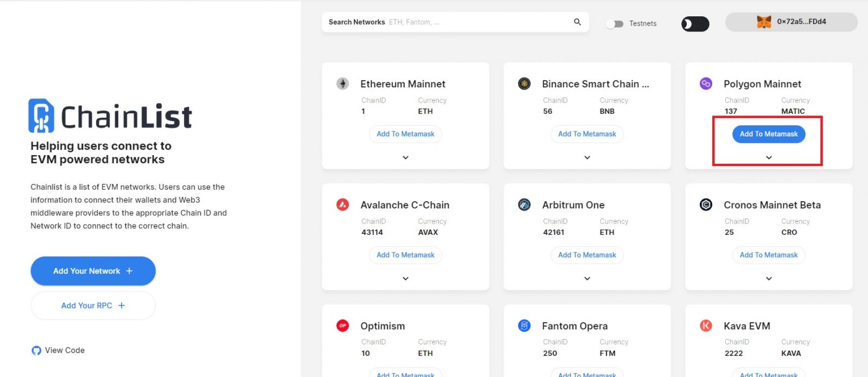Click the ChainID value 42161
The width and height of the screenshot is (868, 377).
pos(554,232)
